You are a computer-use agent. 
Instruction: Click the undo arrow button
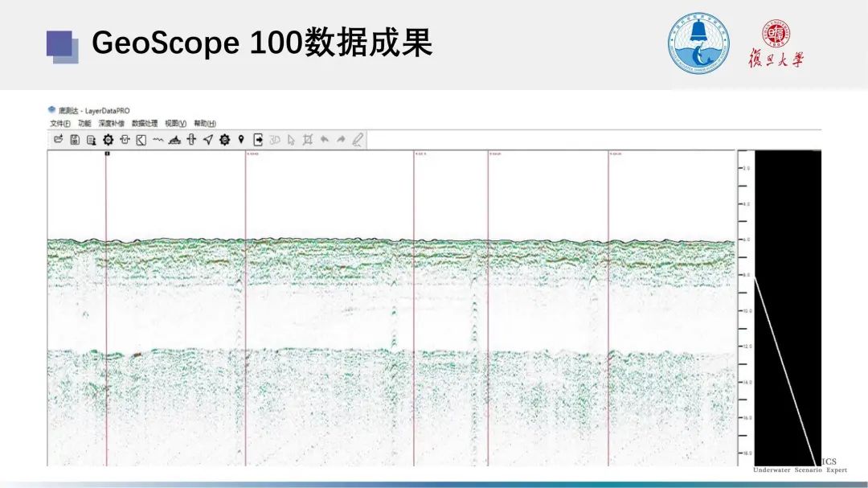point(325,140)
